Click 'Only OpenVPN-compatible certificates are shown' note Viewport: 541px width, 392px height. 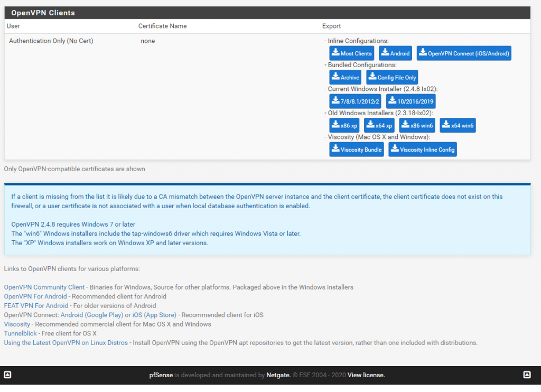click(74, 169)
